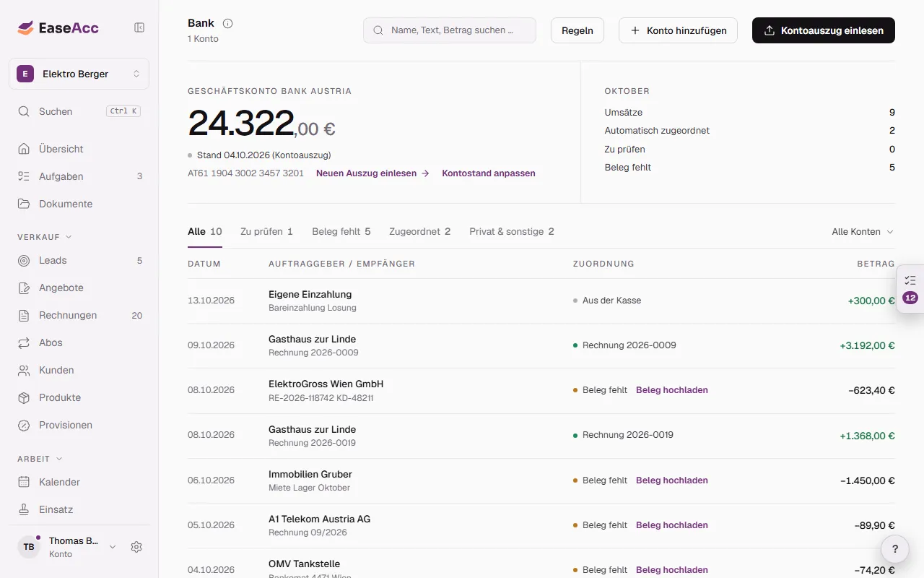Open the Kunden list
Viewport: 924px width, 578px height.
[x=79, y=370]
